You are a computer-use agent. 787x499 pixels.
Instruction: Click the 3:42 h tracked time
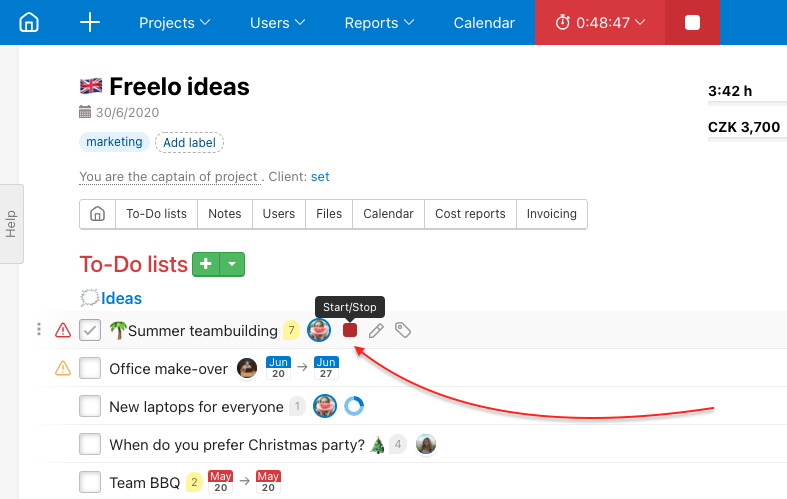[x=730, y=91]
